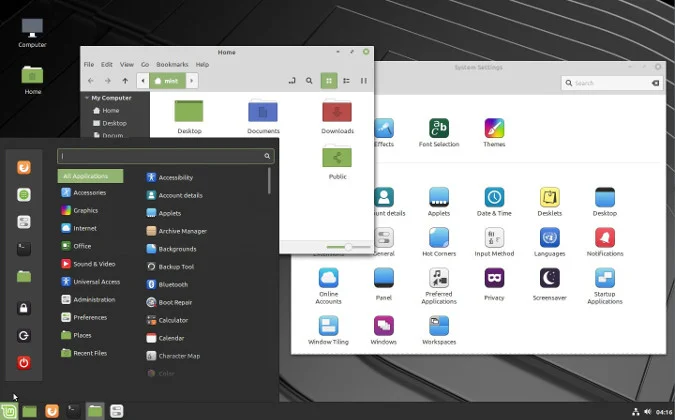This screenshot has height=420, width=675.
Task: Switch Files to compact view
Action: coord(364,81)
